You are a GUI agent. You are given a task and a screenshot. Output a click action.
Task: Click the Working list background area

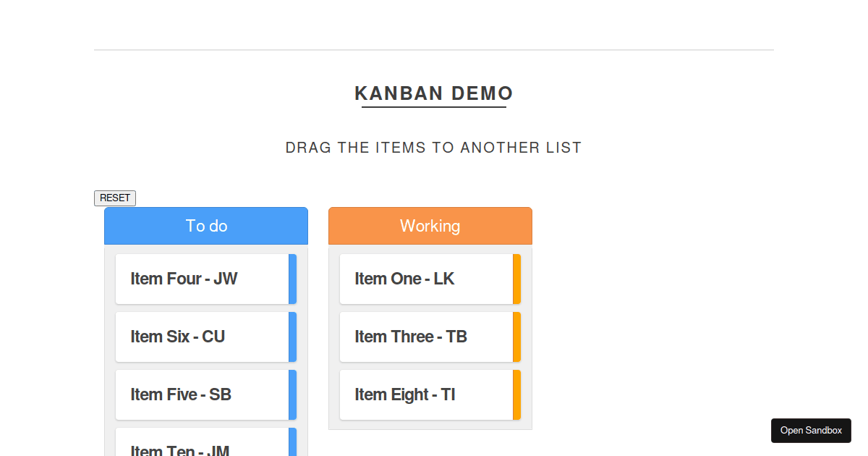point(430,423)
